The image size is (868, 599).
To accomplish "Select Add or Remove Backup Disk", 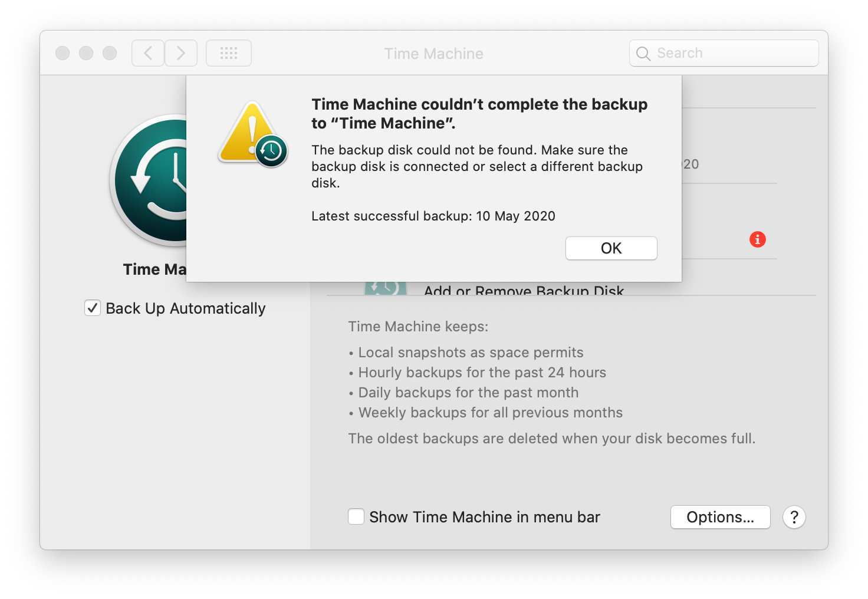I will click(524, 289).
